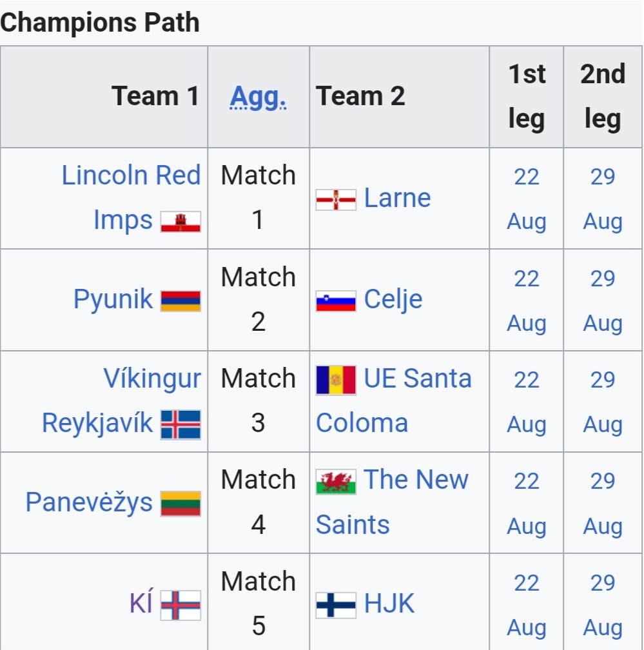Image resolution: width=644 pixels, height=650 pixels.
Task: Open the Celje team link
Action: (393, 299)
